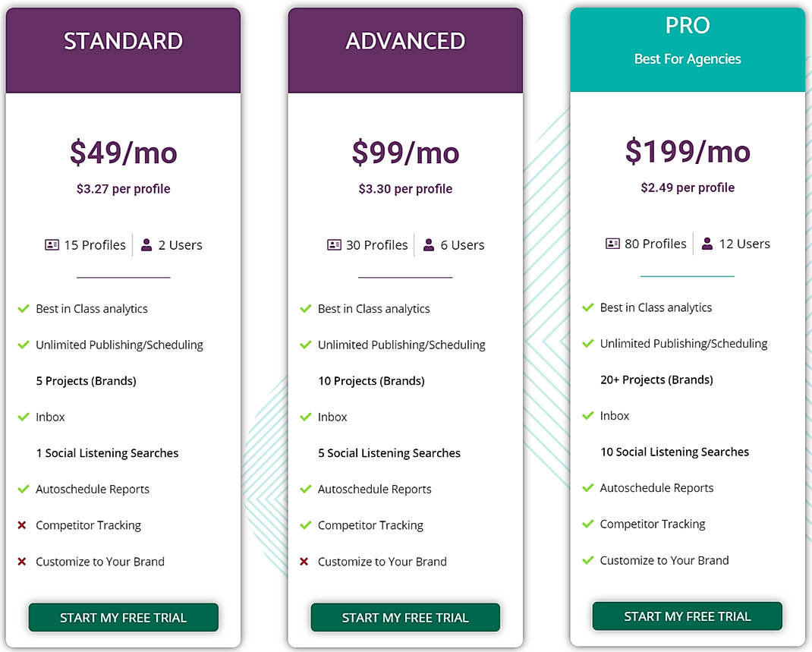Click the checkmark beside Advanced's Autoschedule Reports
The width and height of the screenshot is (812, 652).
[306, 489]
